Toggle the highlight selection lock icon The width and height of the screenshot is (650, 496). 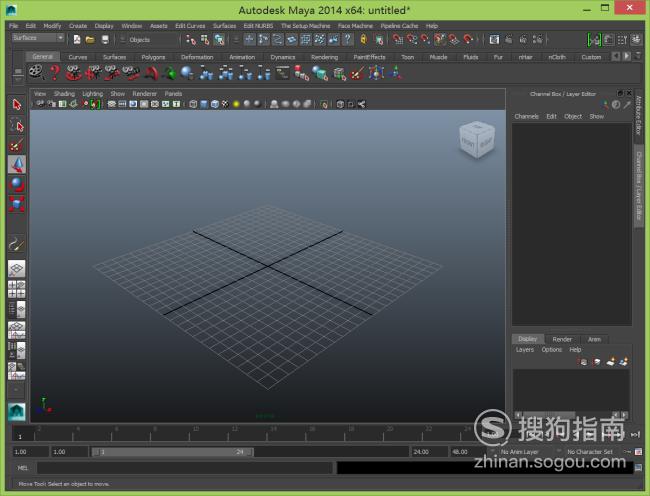click(364, 39)
